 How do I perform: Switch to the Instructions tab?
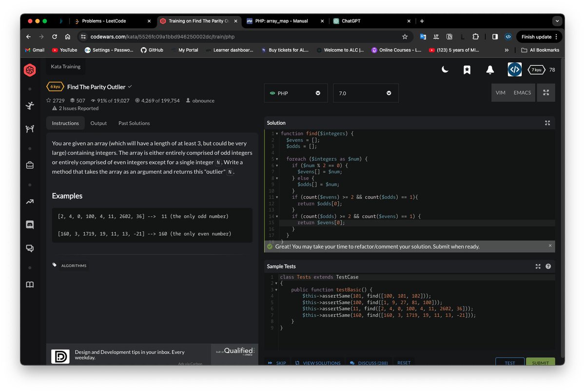[x=65, y=123]
